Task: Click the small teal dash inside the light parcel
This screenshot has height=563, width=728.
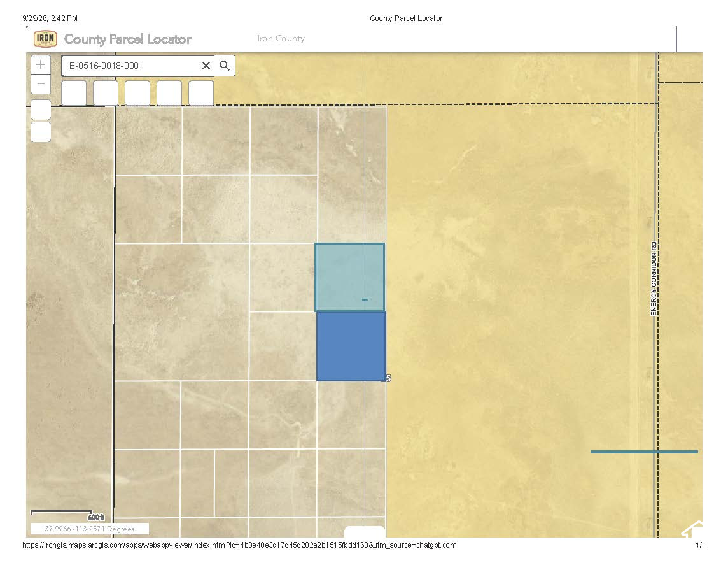Action: click(x=365, y=299)
